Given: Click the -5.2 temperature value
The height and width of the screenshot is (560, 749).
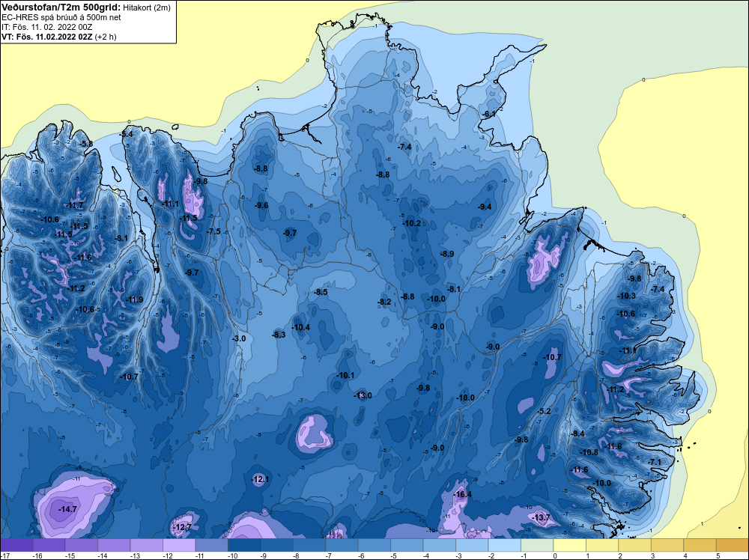Looking at the screenshot, I should [x=544, y=411].
